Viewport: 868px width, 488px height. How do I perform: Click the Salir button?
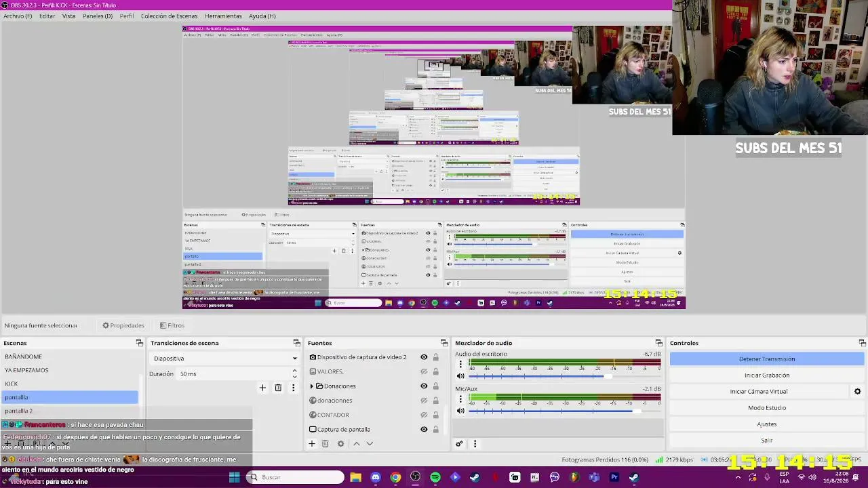(767, 441)
